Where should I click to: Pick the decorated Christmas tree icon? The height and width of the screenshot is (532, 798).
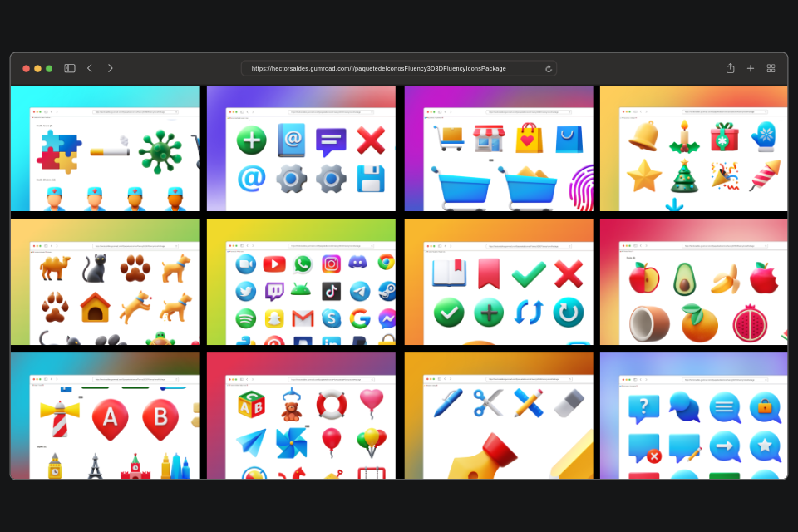[684, 176]
